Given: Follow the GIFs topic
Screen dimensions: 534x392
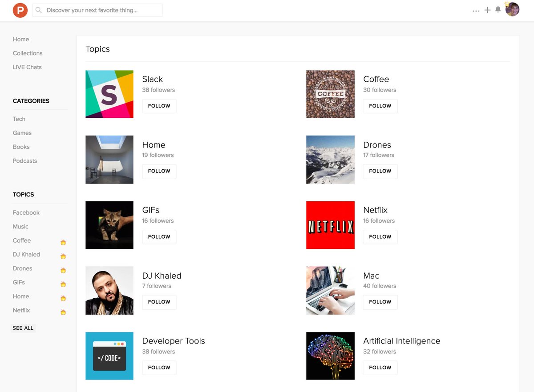Looking at the screenshot, I should point(159,236).
